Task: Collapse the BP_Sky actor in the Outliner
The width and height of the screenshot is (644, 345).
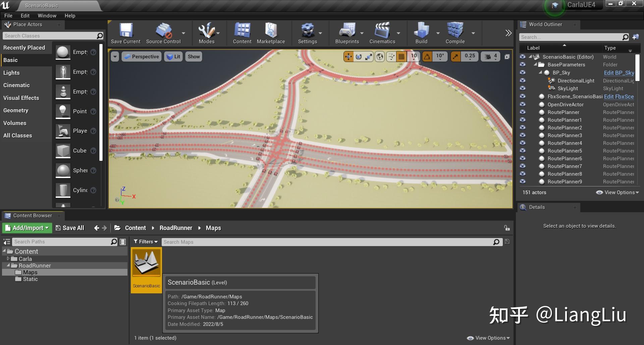Action: coord(540,72)
